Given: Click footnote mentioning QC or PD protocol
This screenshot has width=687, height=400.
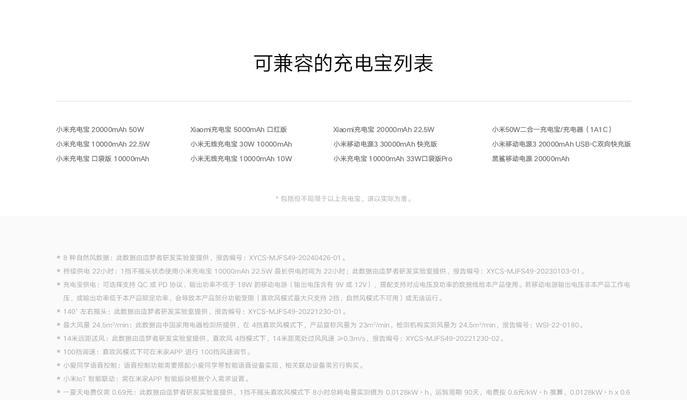Looking at the screenshot, I should coord(346,291).
